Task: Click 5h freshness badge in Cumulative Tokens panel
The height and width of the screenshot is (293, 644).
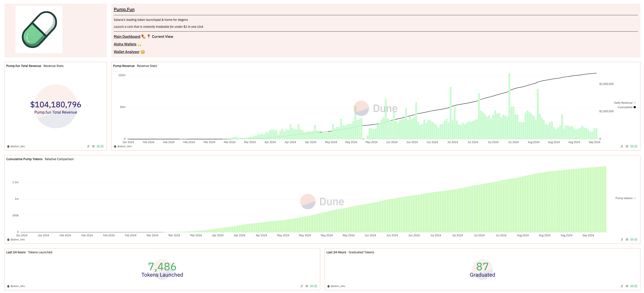Action: point(633,239)
